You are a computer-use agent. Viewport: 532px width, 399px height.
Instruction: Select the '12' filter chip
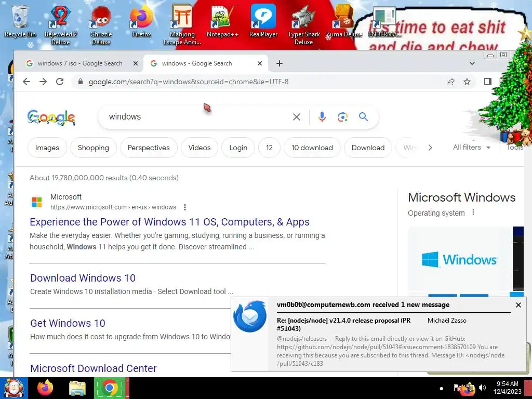pyautogui.click(x=270, y=148)
